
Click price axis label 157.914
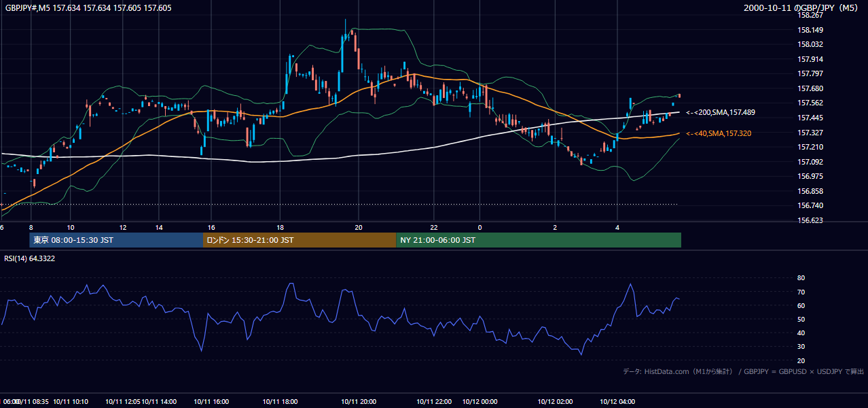810,59
